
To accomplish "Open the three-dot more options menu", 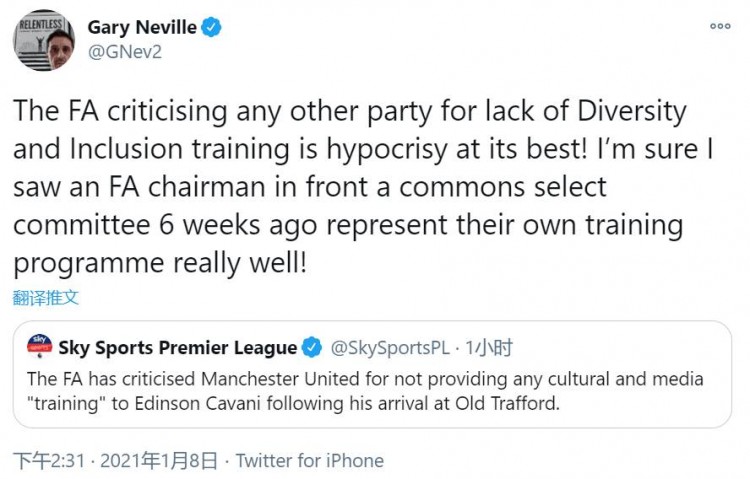I will [720, 26].
